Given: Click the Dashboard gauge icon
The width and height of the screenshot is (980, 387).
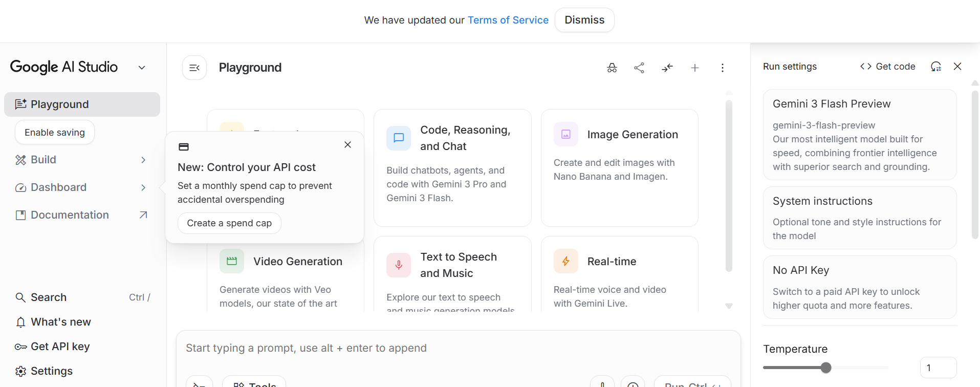Looking at the screenshot, I should click(x=20, y=187).
